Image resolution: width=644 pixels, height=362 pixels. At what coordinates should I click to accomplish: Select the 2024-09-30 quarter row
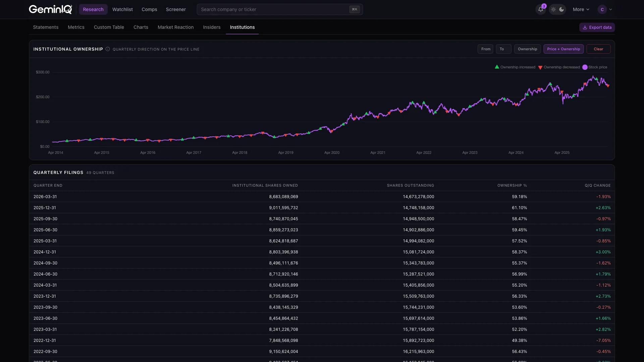pos(322,263)
